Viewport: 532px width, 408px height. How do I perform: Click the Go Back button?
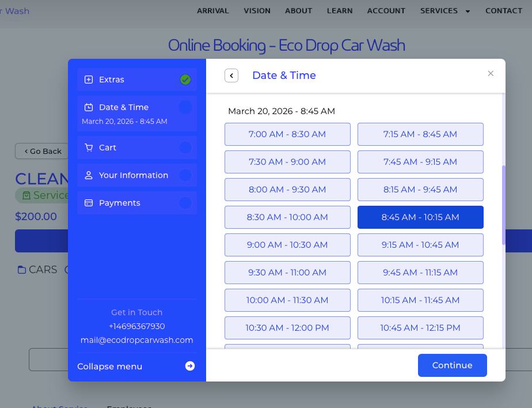pyautogui.click(x=43, y=151)
